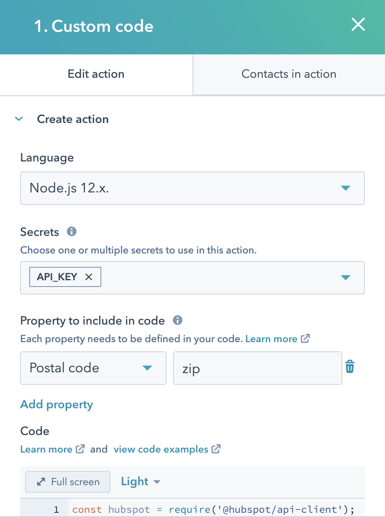The height and width of the screenshot is (517, 385).
Task: Open the Language dropdown showing Node.js 12.x.
Action: click(x=192, y=188)
